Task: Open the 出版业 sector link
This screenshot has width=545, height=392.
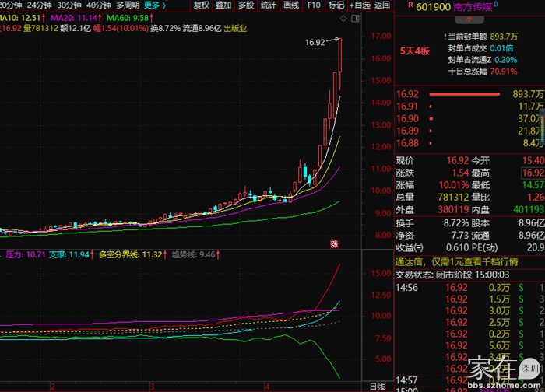Action: pyautogui.click(x=235, y=28)
